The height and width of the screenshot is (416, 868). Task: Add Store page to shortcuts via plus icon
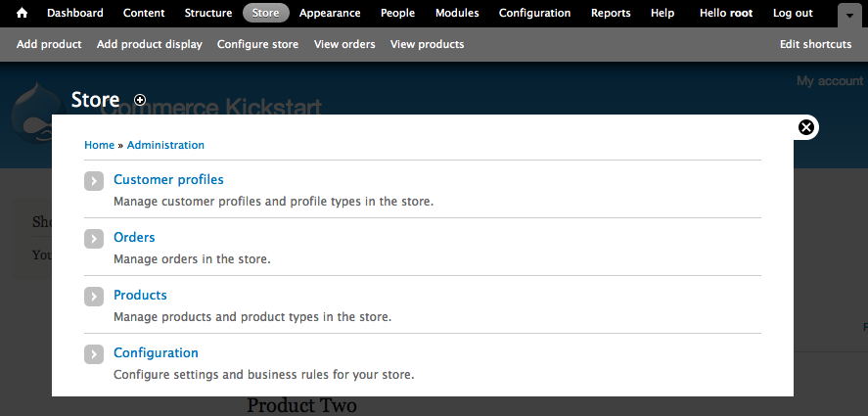[140, 100]
